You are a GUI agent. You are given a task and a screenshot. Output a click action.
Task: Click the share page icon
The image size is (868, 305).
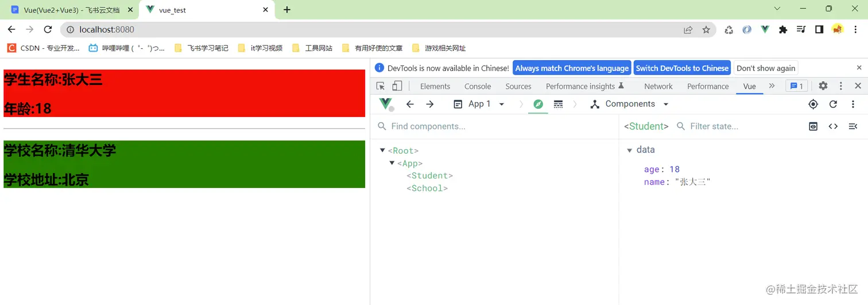point(688,30)
